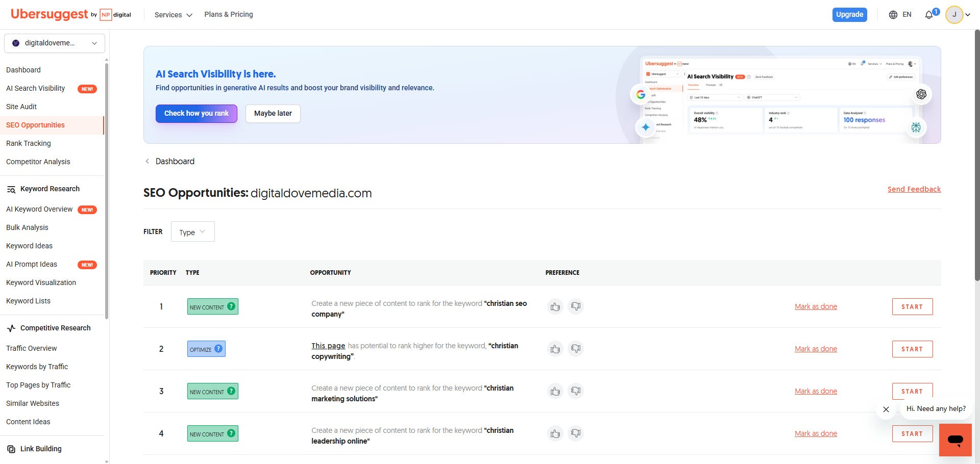This screenshot has height=464, width=980.
Task: Click the help icon on row 3 New Content badge
Action: click(231, 391)
